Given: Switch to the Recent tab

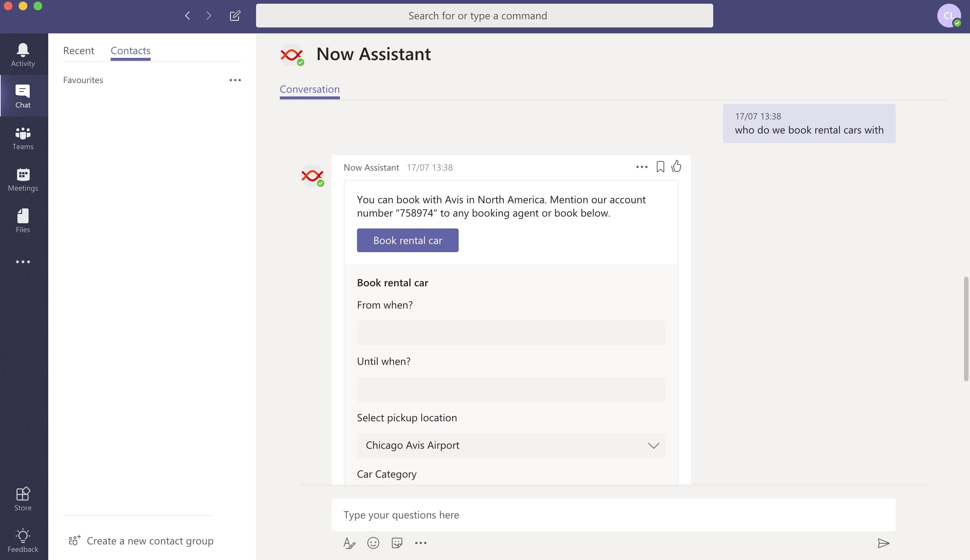Looking at the screenshot, I should [79, 51].
